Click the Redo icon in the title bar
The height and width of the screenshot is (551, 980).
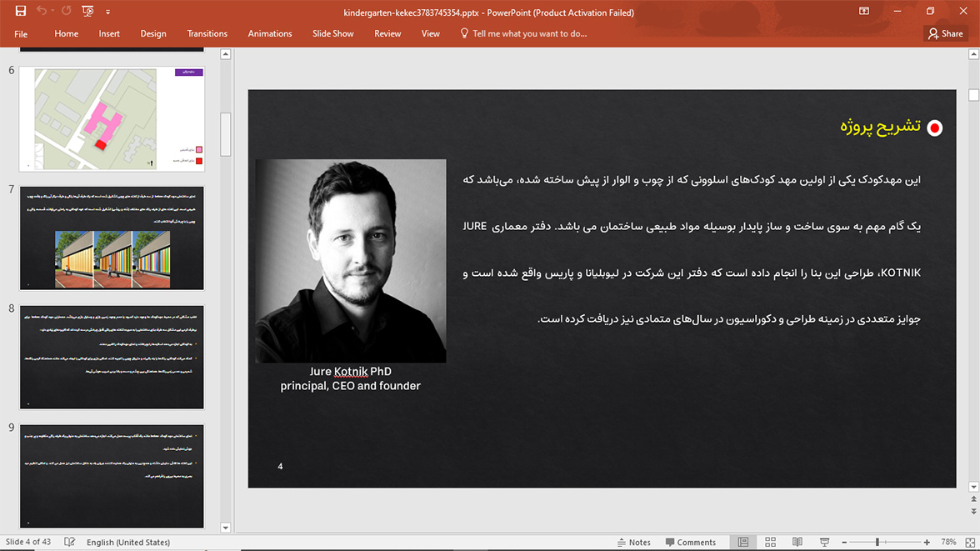[x=67, y=11]
